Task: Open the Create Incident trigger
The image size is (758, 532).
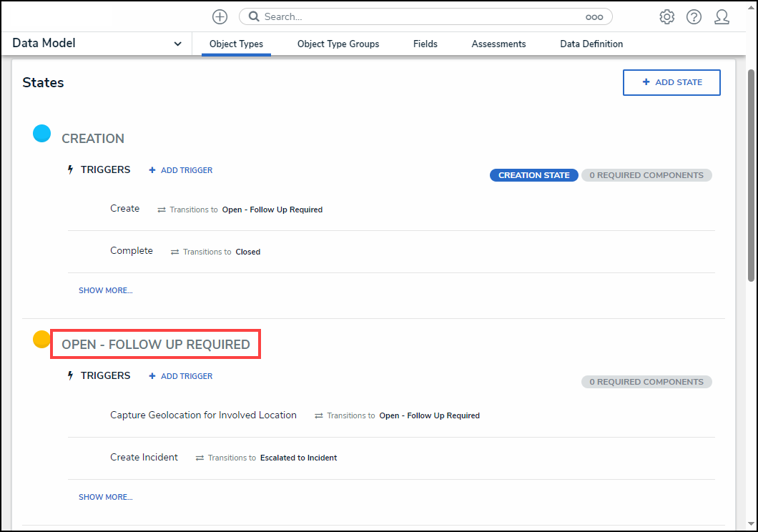Action: point(144,457)
